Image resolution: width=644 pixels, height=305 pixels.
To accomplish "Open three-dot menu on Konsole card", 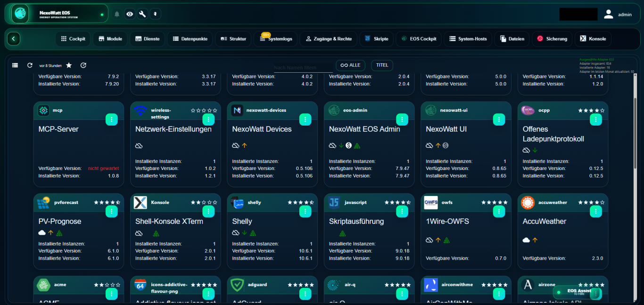I will click(x=208, y=212).
